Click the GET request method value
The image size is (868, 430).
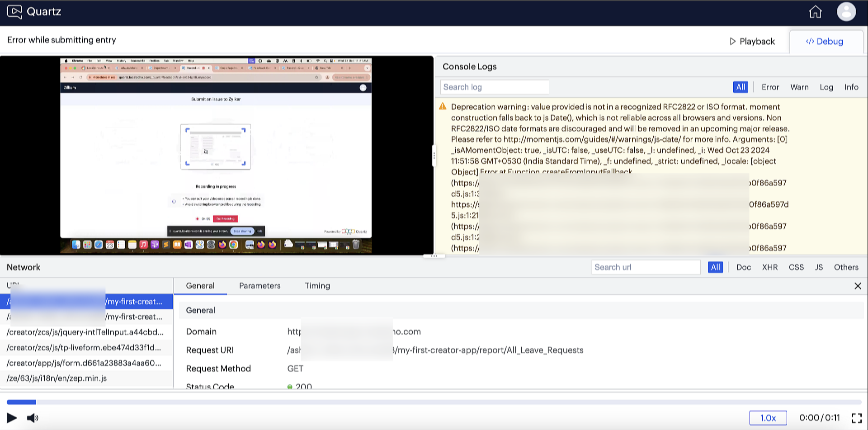[295, 369]
